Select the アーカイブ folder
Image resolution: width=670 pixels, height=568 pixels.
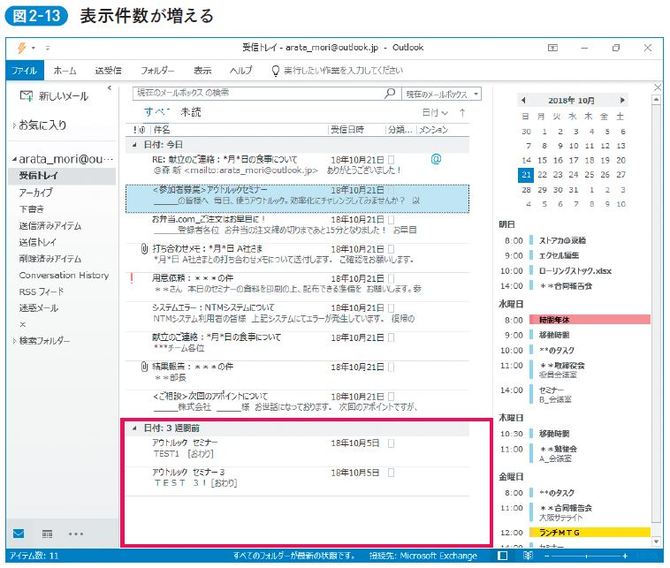[36, 193]
